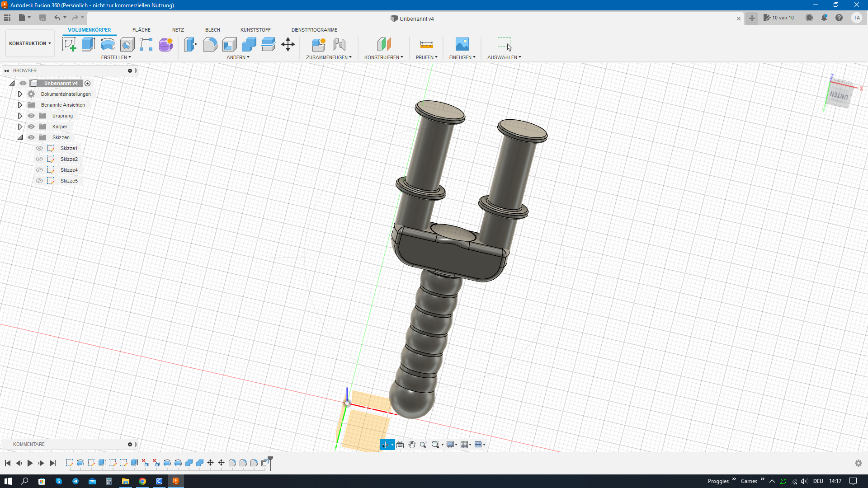This screenshot has width=868, height=488.
Task: Expand the Dokumenteinstellungen node
Action: 20,94
